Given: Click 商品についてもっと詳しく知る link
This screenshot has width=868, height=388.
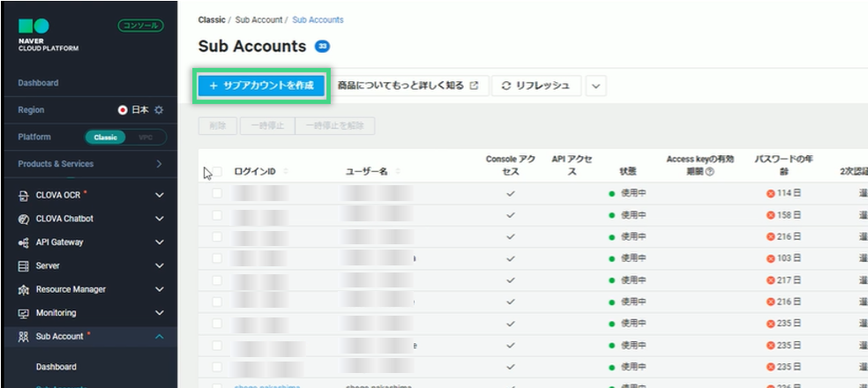Looking at the screenshot, I should click(412, 86).
